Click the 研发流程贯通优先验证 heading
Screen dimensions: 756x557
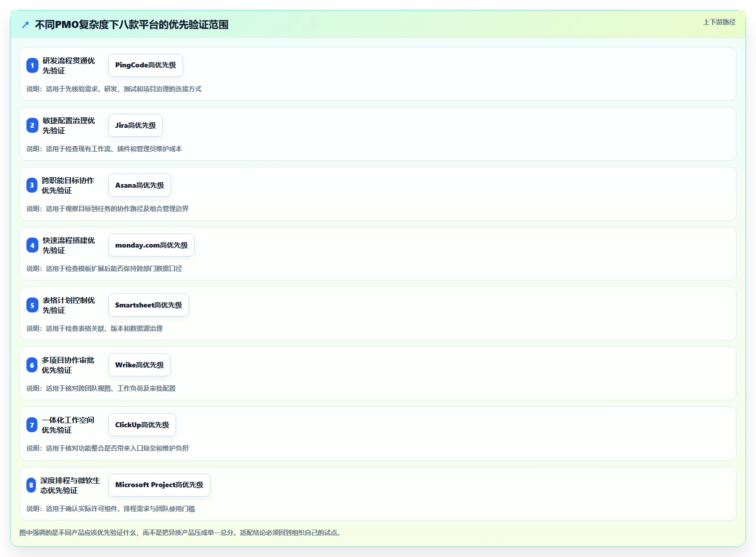tap(69, 65)
